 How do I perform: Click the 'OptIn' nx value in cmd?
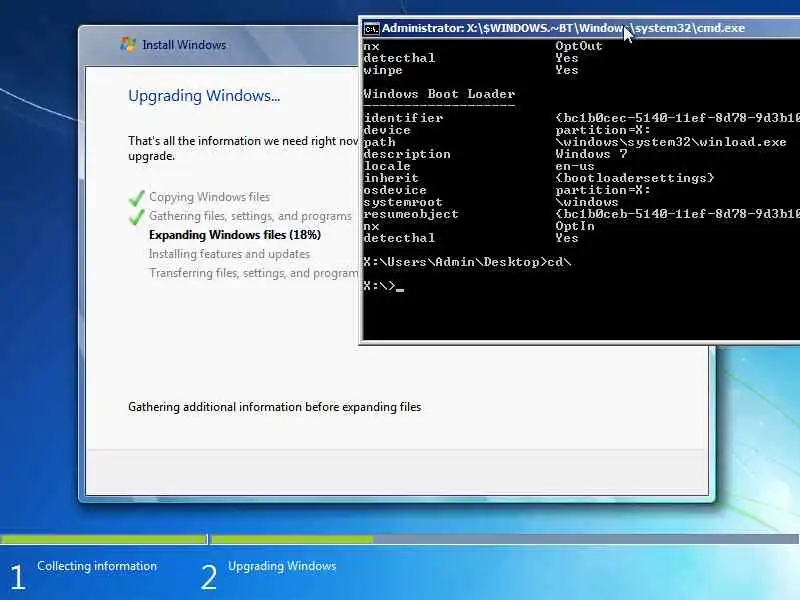point(575,226)
